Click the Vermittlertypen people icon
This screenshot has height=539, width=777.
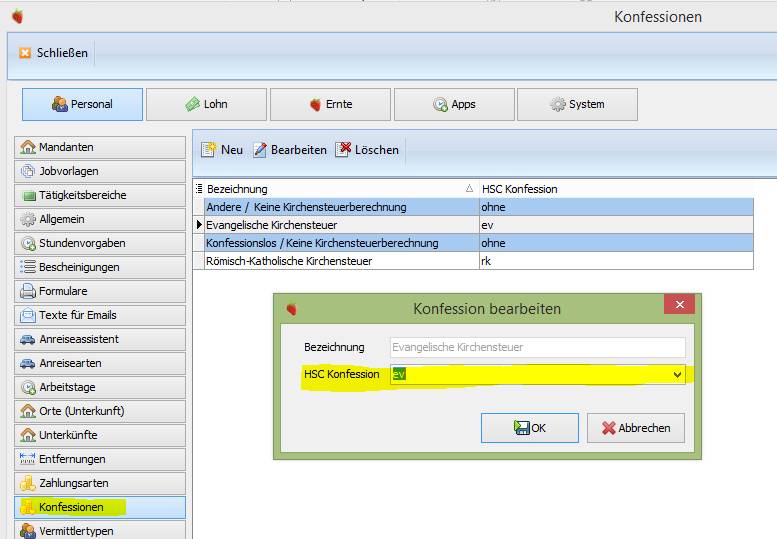(x=28, y=531)
